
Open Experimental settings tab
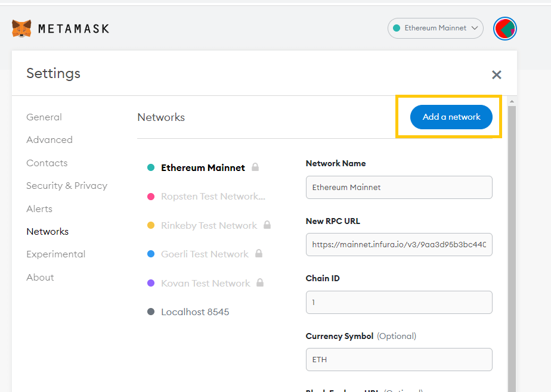[x=56, y=254]
